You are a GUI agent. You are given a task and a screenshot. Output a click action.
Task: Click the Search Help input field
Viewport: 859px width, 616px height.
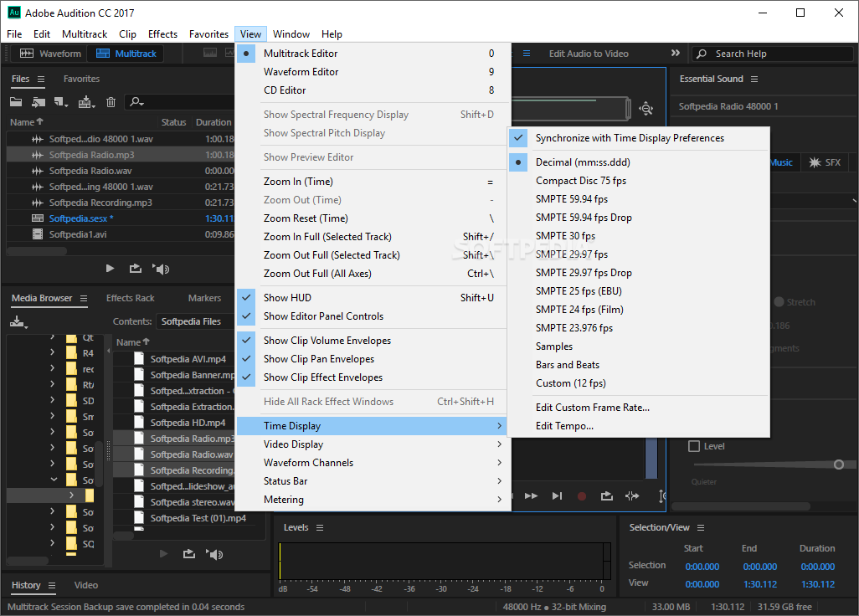[x=773, y=54]
